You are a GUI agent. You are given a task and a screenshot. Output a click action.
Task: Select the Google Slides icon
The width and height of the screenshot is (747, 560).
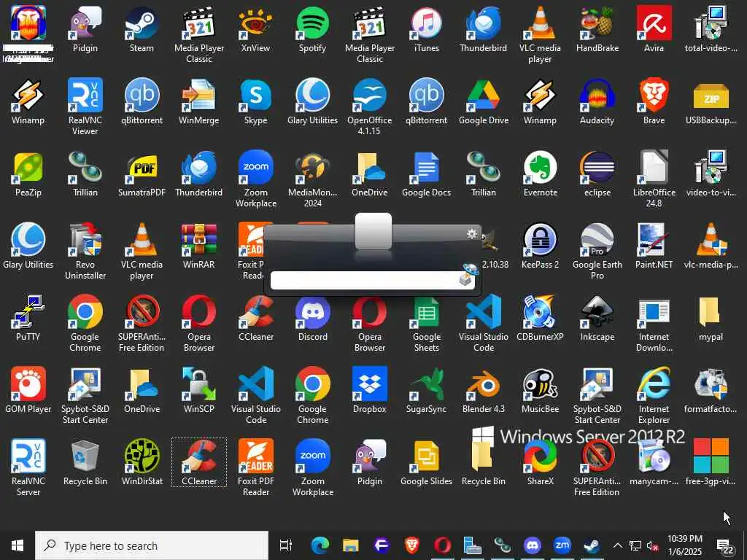(426, 463)
